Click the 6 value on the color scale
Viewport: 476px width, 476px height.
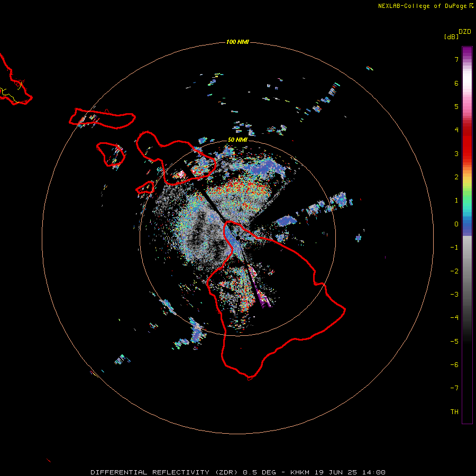[456, 83]
